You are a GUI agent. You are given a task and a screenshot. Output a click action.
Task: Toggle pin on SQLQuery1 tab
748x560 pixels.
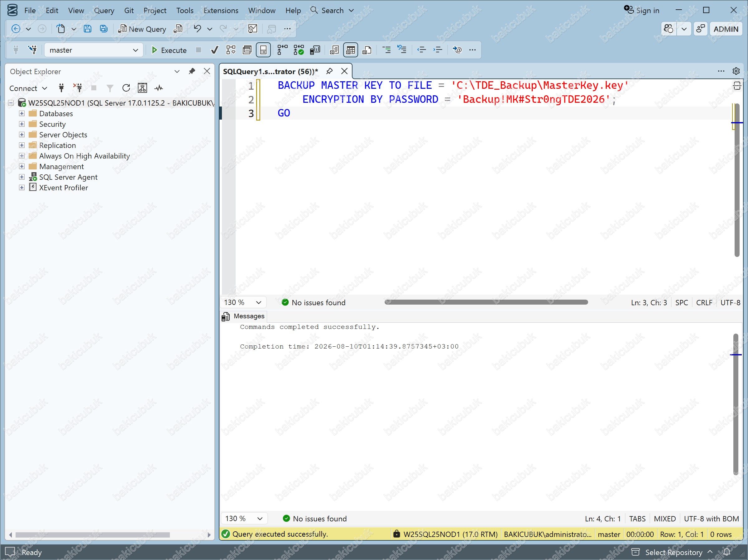(x=329, y=71)
